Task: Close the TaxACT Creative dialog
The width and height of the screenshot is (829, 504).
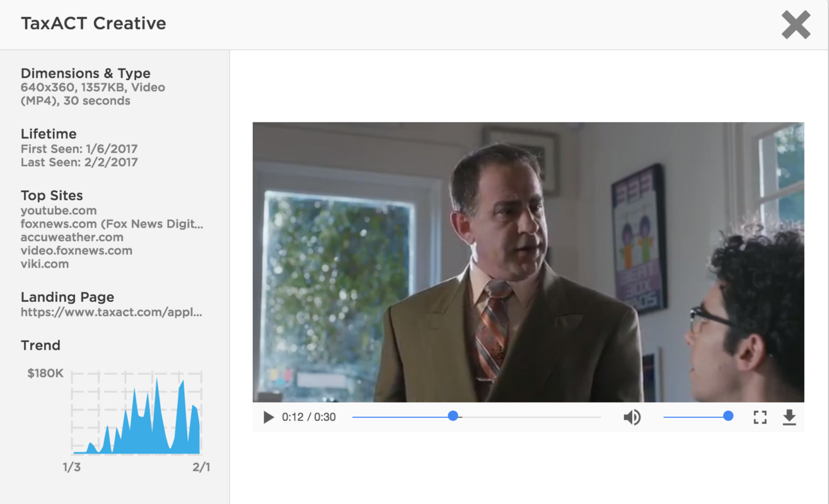Action: click(796, 25)
